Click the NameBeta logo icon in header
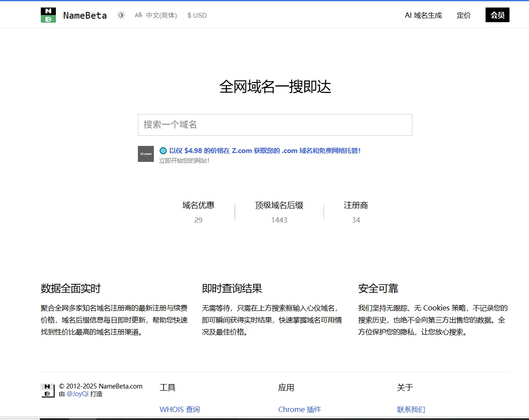529x420 pixels. click(x=48, y=15)
